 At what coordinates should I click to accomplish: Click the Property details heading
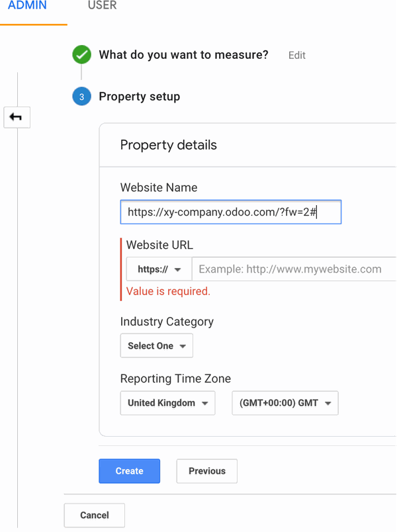[x=168, y=145]
